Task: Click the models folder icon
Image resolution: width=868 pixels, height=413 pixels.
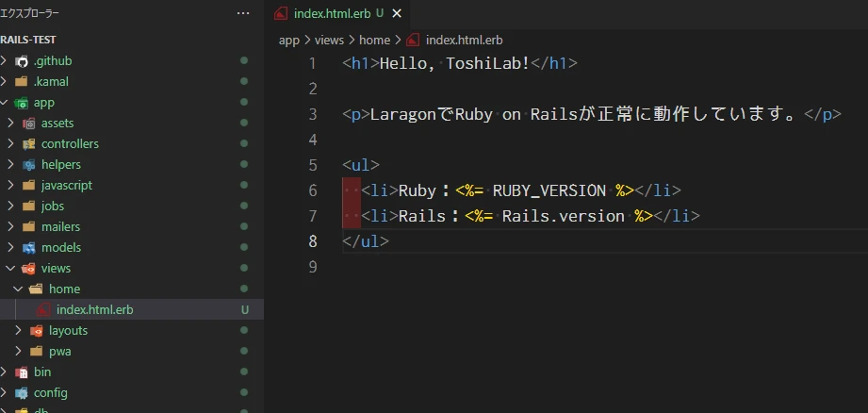Action: click(x=29, y=247)
